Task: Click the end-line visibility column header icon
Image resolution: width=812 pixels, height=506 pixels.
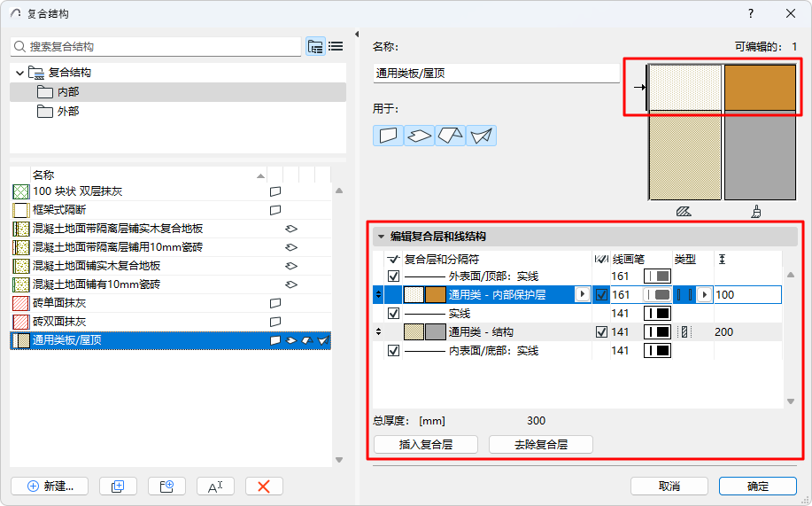Action: point(600,259)
